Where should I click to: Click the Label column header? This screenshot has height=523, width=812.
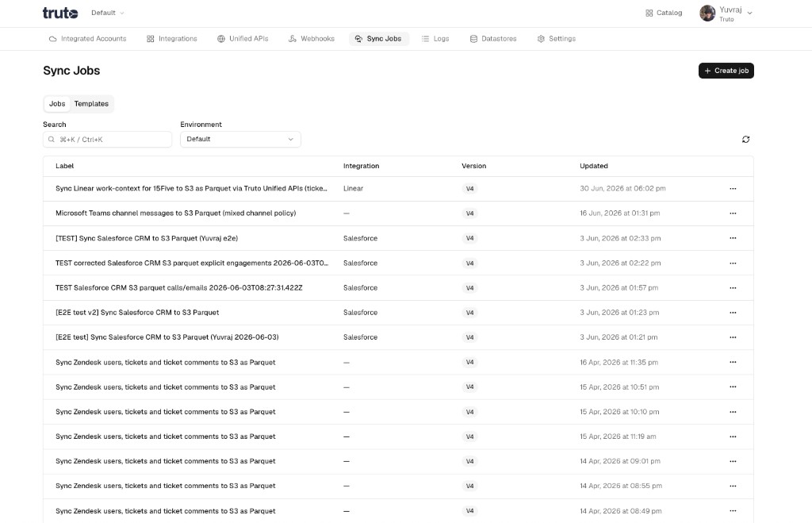pyautogui.click(x=65, y=166)
